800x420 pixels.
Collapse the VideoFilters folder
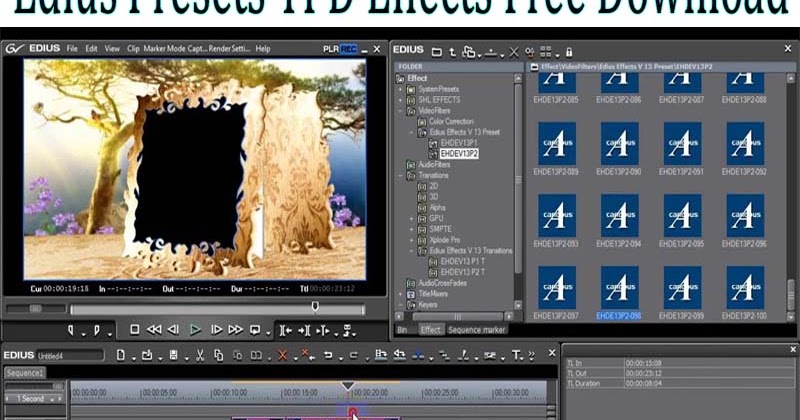(401, 111)
